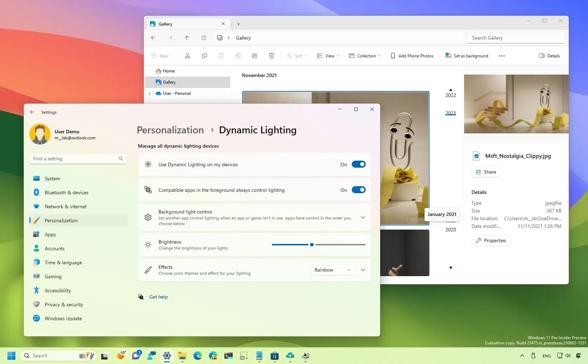Viewport: 588px width, 364px height.
Task: Open Add Phone Photos
Action: 412,56
